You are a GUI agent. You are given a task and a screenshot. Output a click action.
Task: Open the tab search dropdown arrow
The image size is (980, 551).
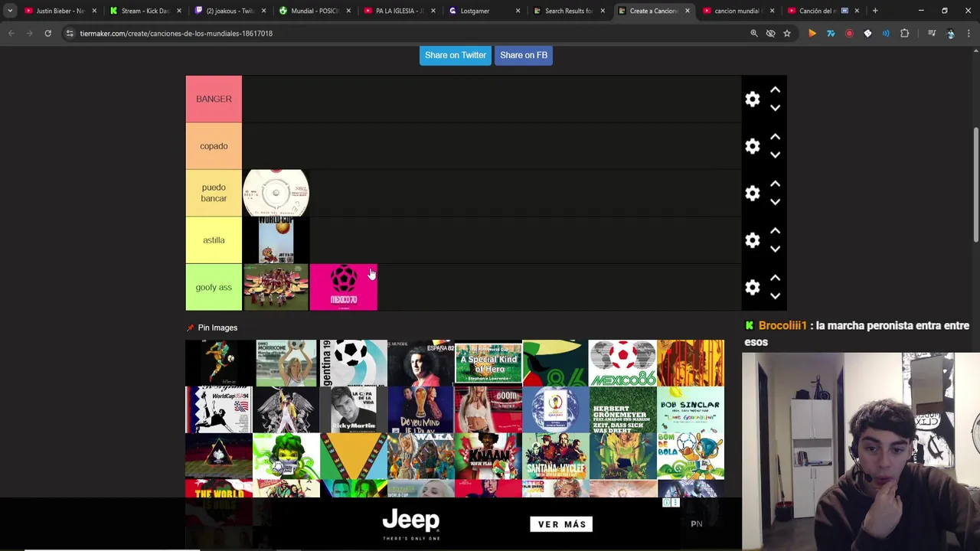[x=10, y=11]
